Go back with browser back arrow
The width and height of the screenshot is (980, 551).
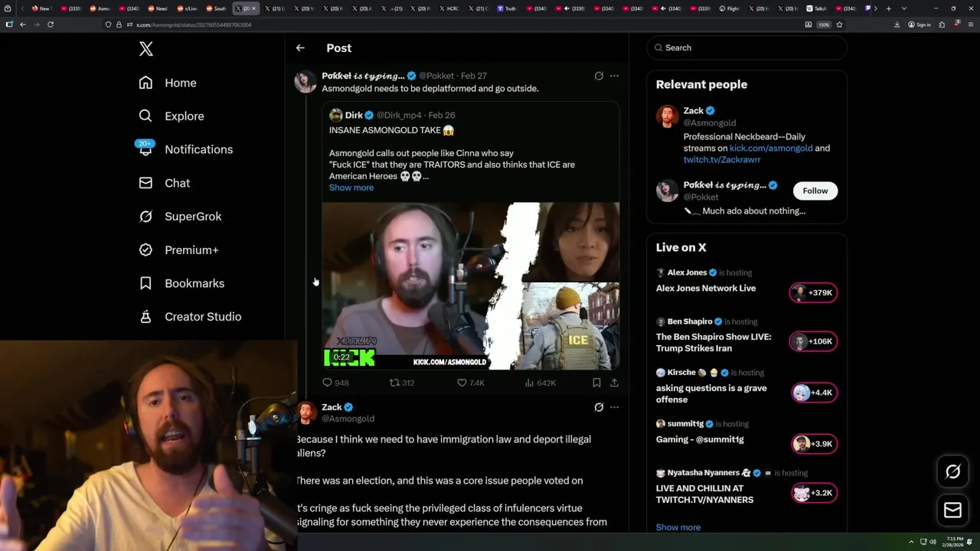tap(23, 24)
